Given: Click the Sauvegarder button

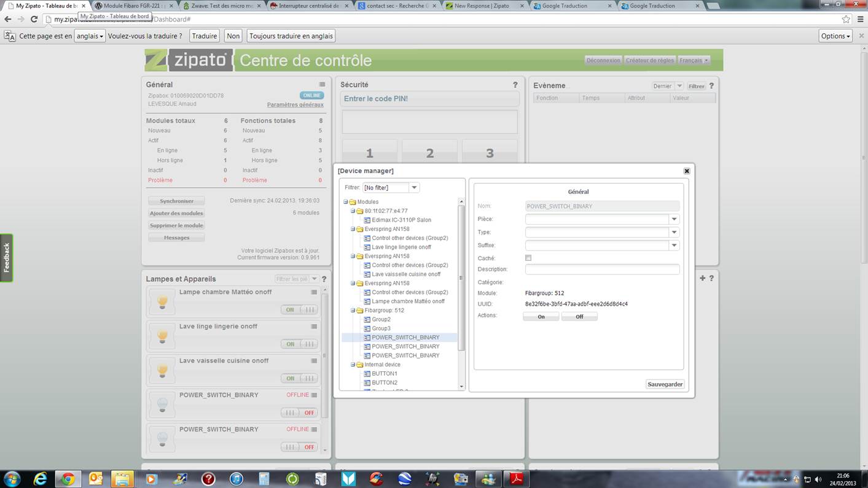Looking at the screenshot, I should [665, 384].
